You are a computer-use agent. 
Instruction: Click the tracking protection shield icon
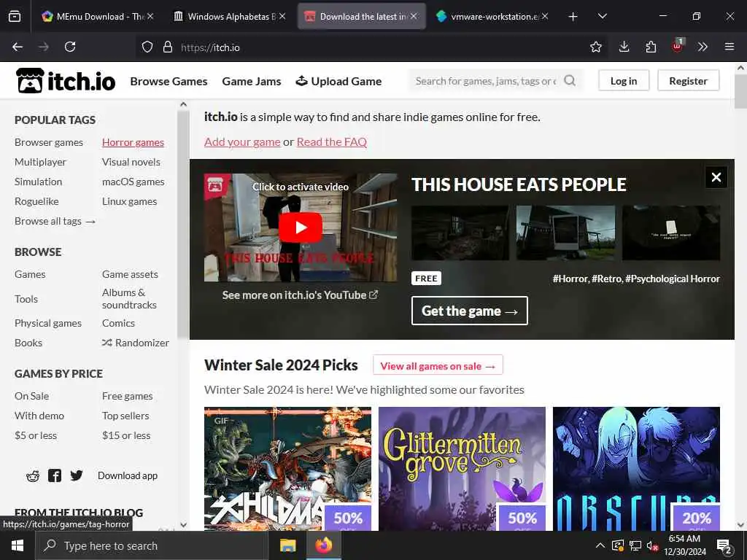(x=147, y=47)
